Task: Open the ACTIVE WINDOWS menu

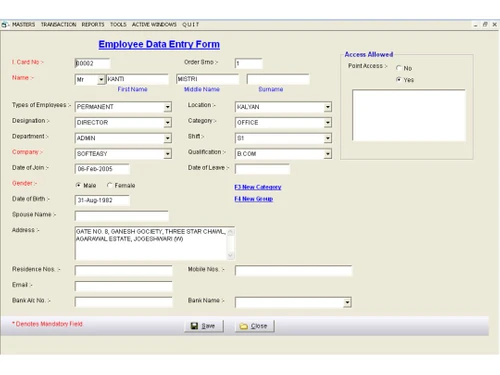Action: coord(154,25)
